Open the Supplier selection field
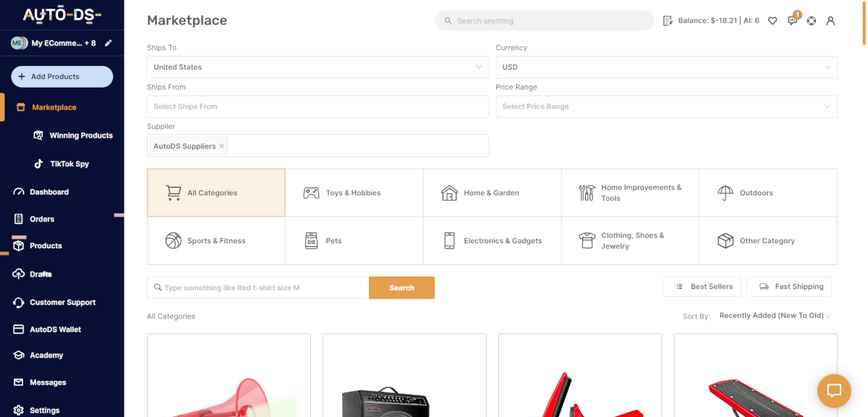Screen dimensions: 868x417 pyautogui.click(x=318, y=146)
